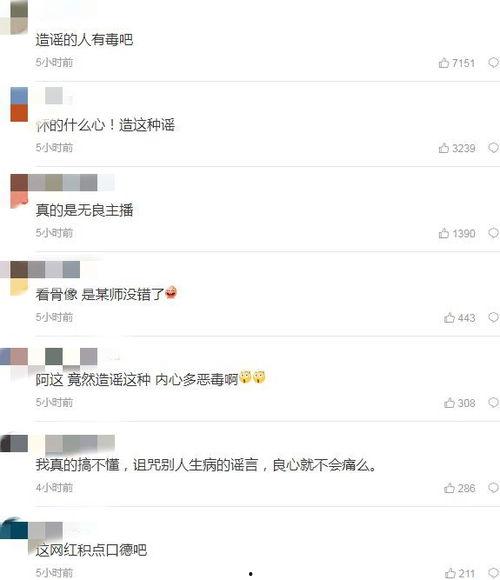Reply to the 造这种谣 comment
This screenshot has width=500, height=580.
[x=493, y=148]
